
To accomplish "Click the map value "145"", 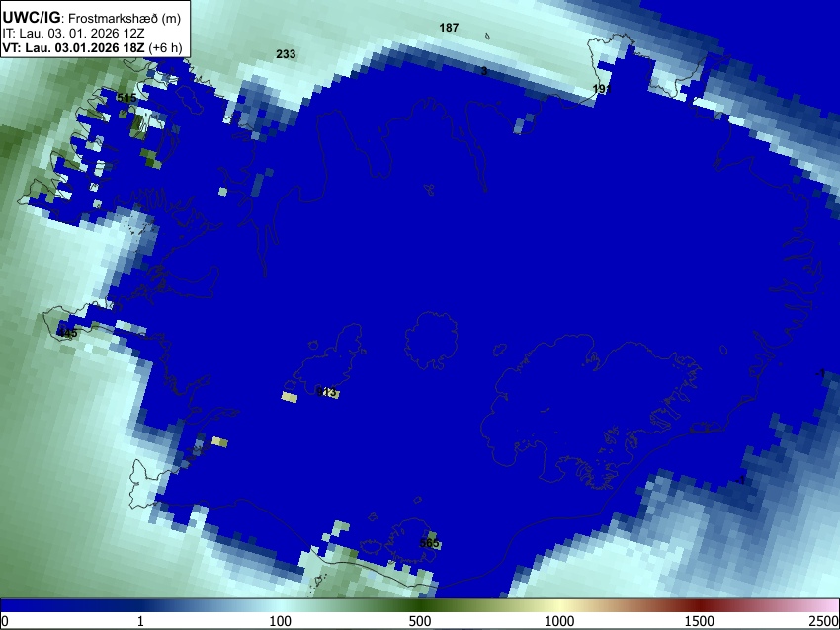I will pyautogui.click(x=68, y=334).
